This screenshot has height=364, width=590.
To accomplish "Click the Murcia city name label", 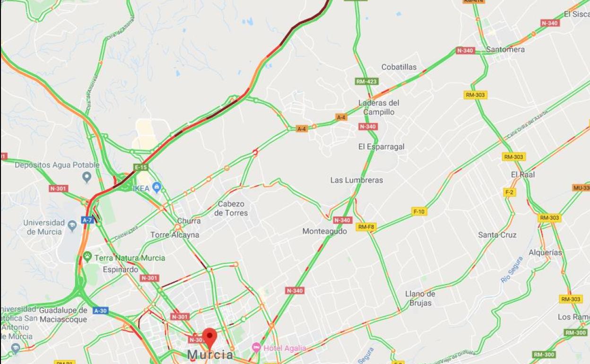I will [210, 355].
